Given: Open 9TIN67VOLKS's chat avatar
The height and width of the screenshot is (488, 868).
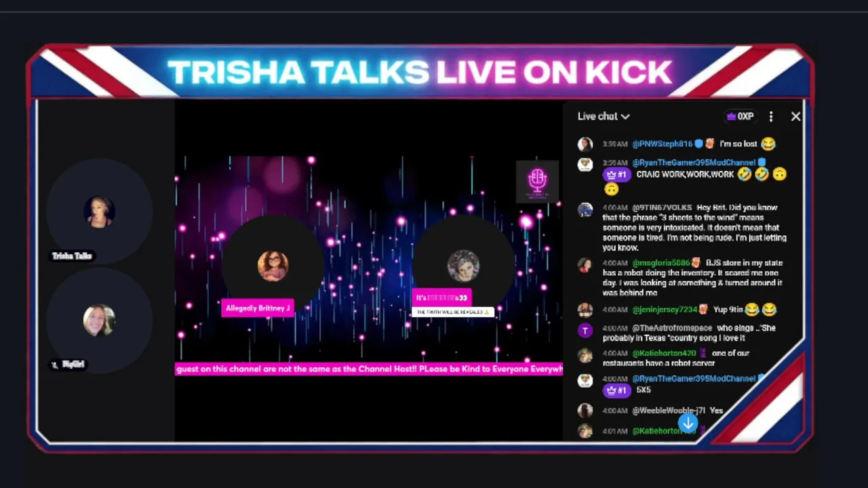Looking at the screenshot, I should (585, 209).
